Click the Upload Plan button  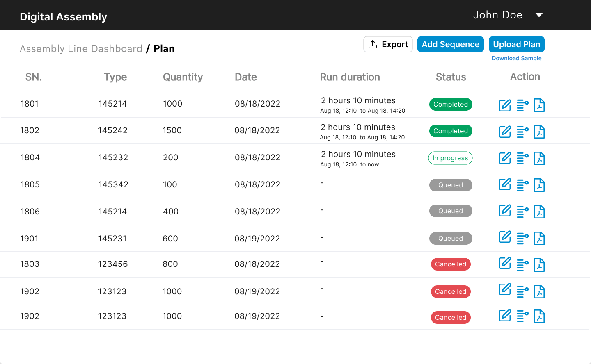pos(516,44)
